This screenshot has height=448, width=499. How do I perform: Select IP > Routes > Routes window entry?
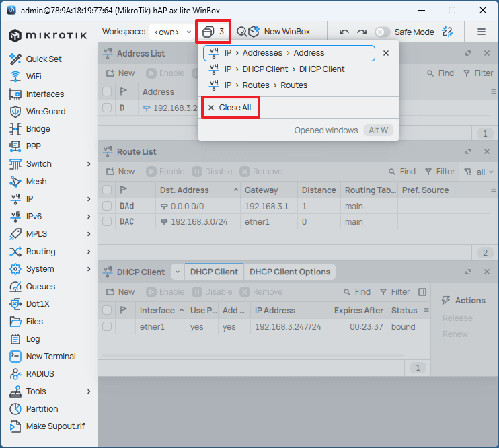tap(266, 85)
